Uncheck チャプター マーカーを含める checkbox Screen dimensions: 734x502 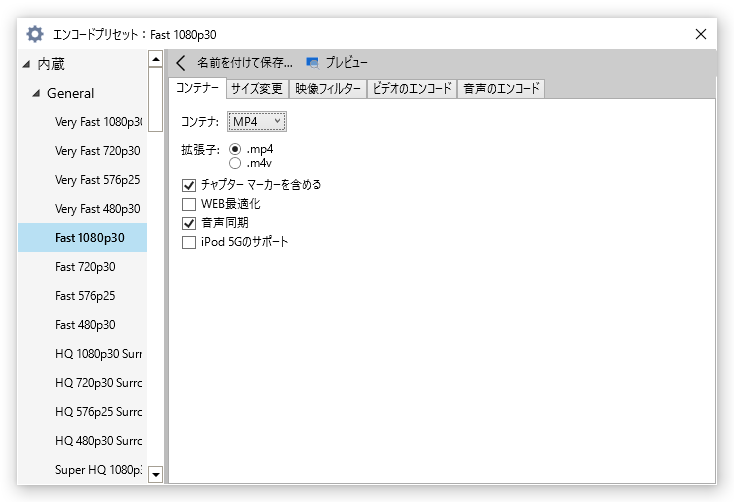coord(189,185)
